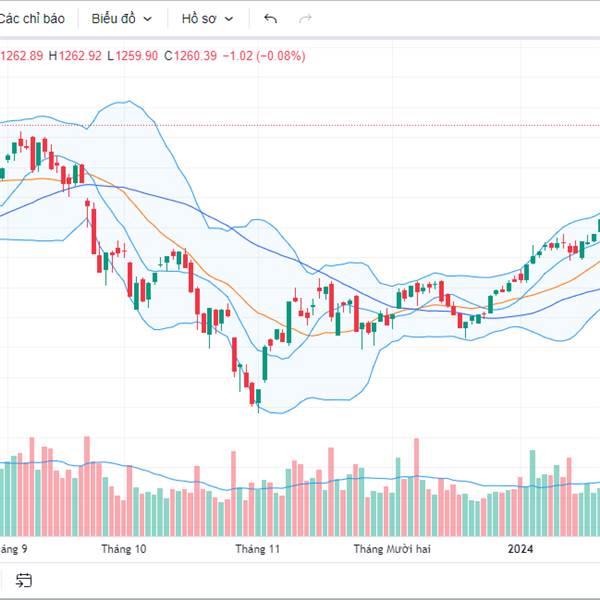
Task: Click the C1260.39 close price value
Action: pyautogui.click(x=191, y=56)
